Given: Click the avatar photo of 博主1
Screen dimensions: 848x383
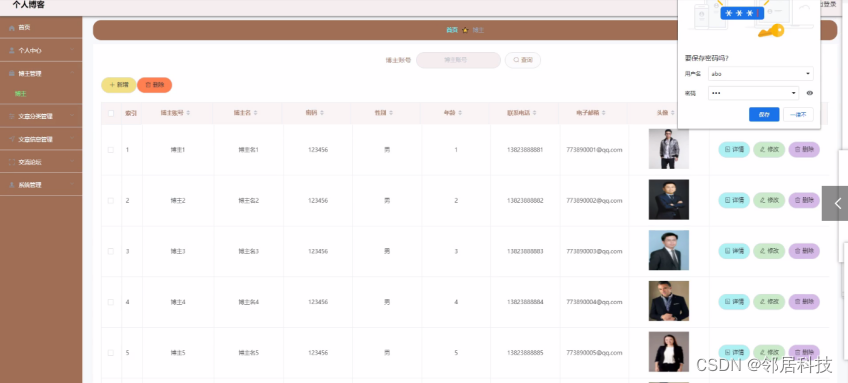Looking at the screenshot, I should tap(669, 149).
